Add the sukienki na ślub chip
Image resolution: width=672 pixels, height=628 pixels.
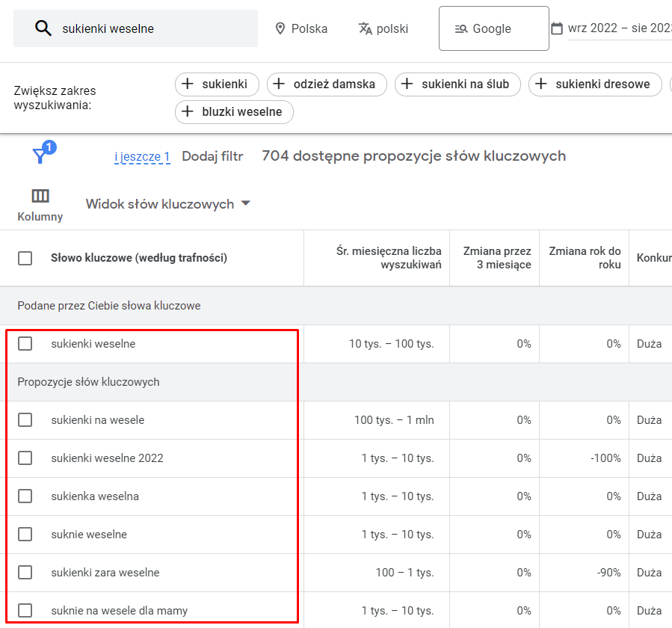(457, 84)
